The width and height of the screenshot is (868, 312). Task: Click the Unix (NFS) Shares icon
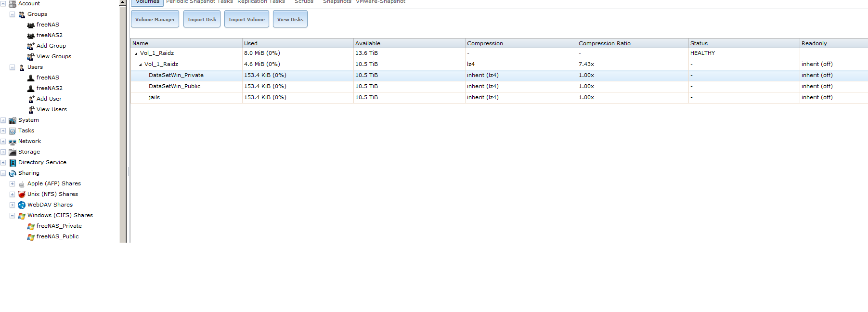(22, 195)
